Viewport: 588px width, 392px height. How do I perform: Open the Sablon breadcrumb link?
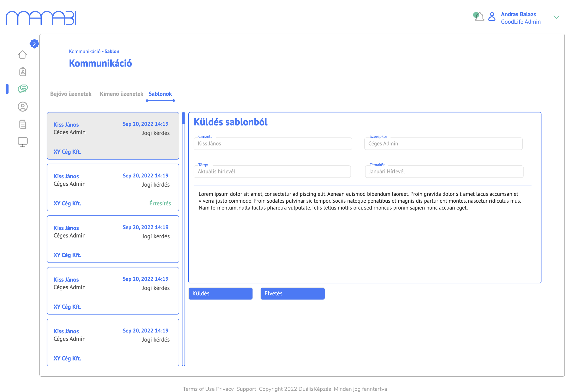pyautogui.click(x=112, y=51)
